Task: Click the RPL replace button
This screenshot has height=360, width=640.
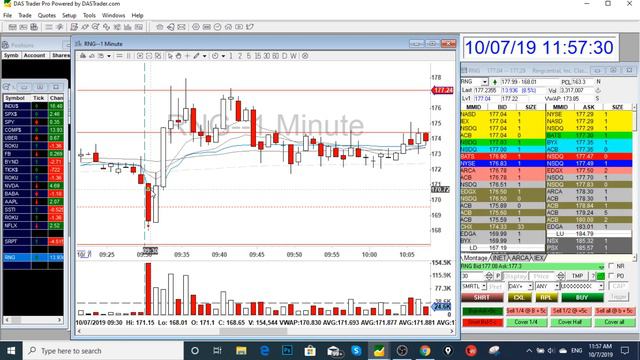Action: 546,298
